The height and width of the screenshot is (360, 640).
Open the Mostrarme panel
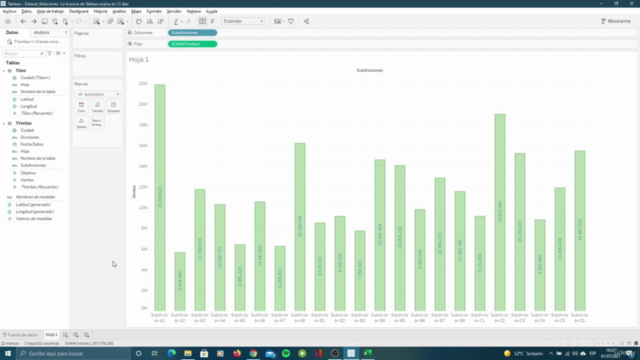pyautogui.click(x=616, y=21)
